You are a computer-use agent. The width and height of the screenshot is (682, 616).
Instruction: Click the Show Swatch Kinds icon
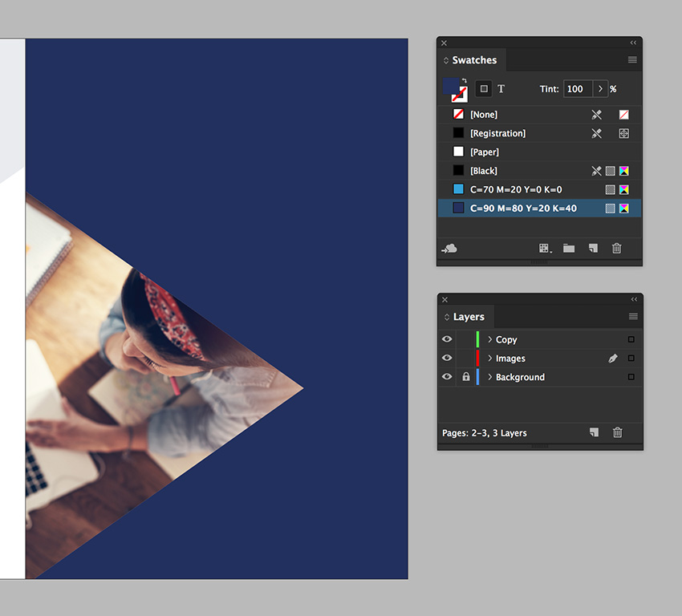click(545, 248)
